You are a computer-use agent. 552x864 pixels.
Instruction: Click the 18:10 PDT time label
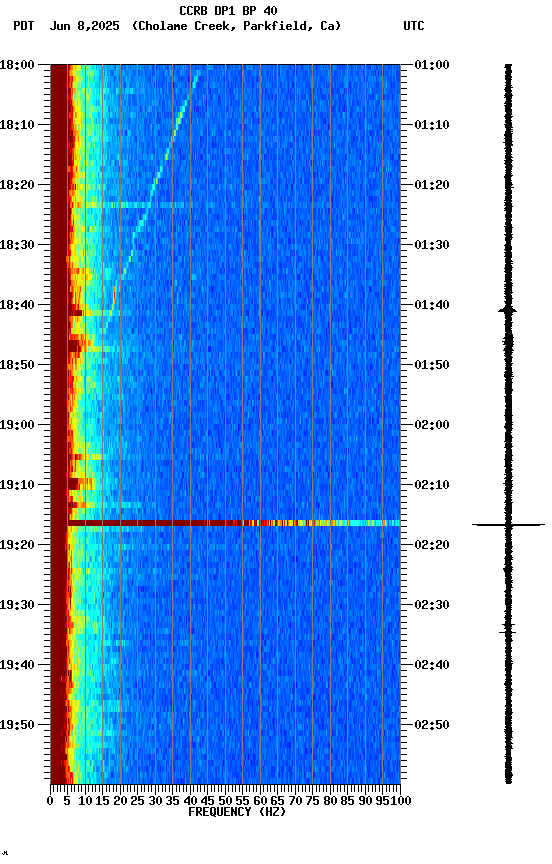[x=17, y=125]
